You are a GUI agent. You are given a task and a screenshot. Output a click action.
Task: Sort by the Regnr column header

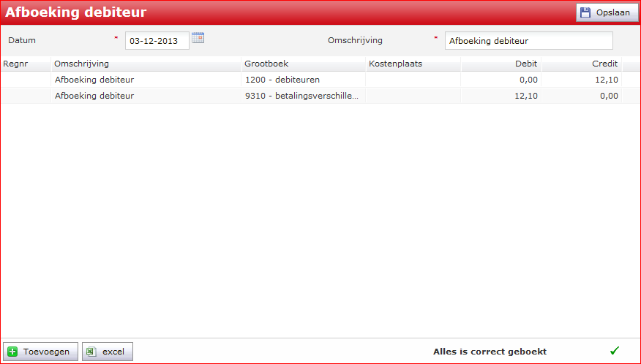click(x=26, y=64)
